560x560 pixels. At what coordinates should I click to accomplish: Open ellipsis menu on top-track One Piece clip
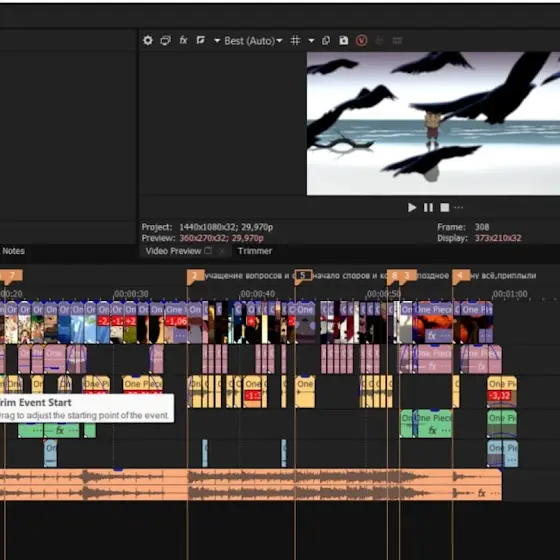point(446,336)
